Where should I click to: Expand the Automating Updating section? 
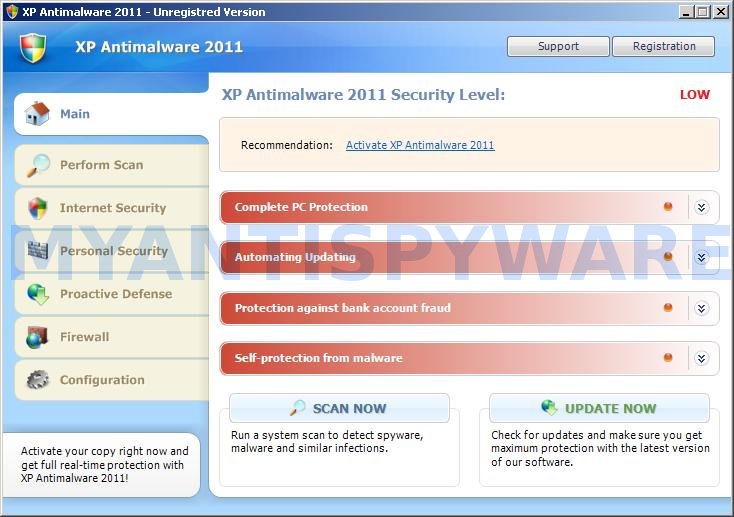[x=701, y=257]
